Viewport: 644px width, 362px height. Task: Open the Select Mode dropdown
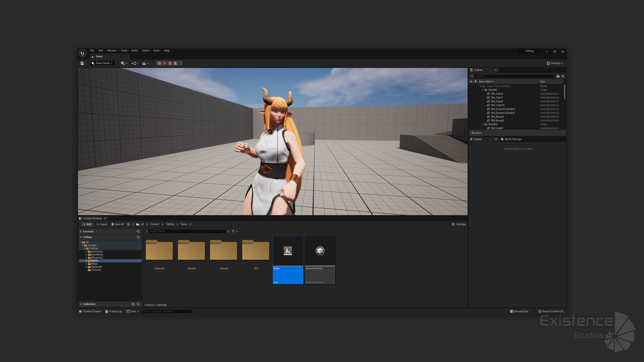point(102,63)
